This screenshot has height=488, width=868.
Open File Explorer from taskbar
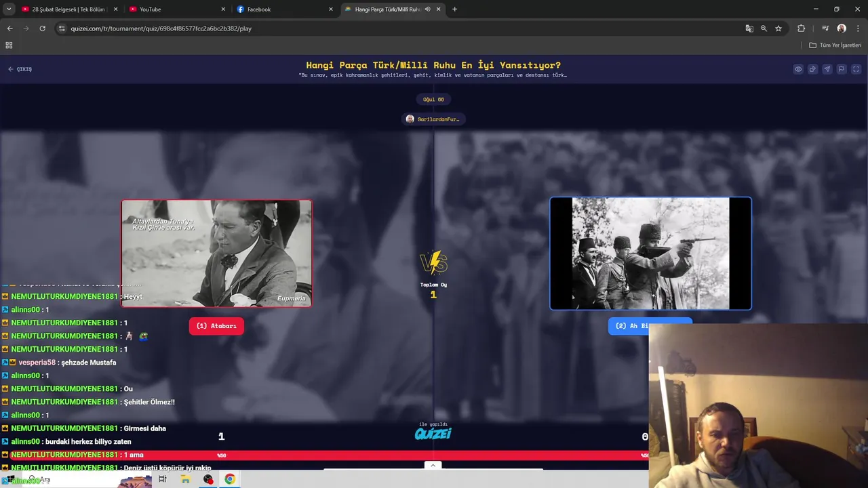click(185, 479)
